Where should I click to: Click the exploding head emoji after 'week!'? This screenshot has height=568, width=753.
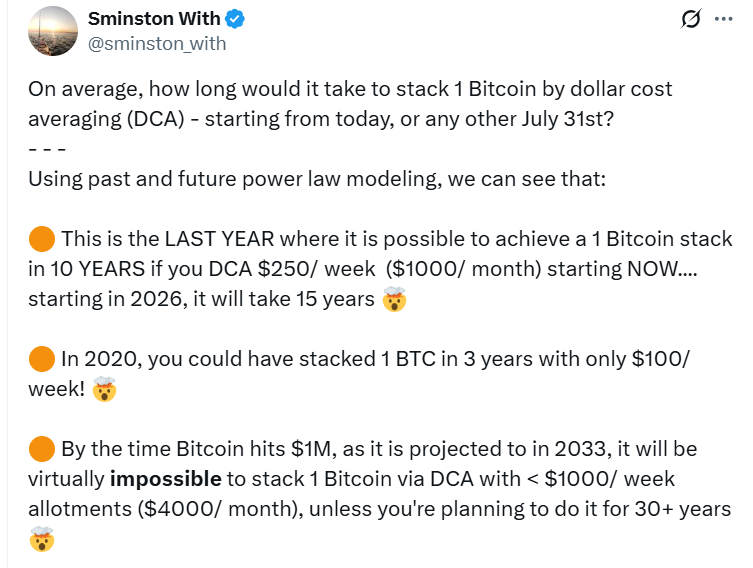pyautogui.click(x=104, y=389)
